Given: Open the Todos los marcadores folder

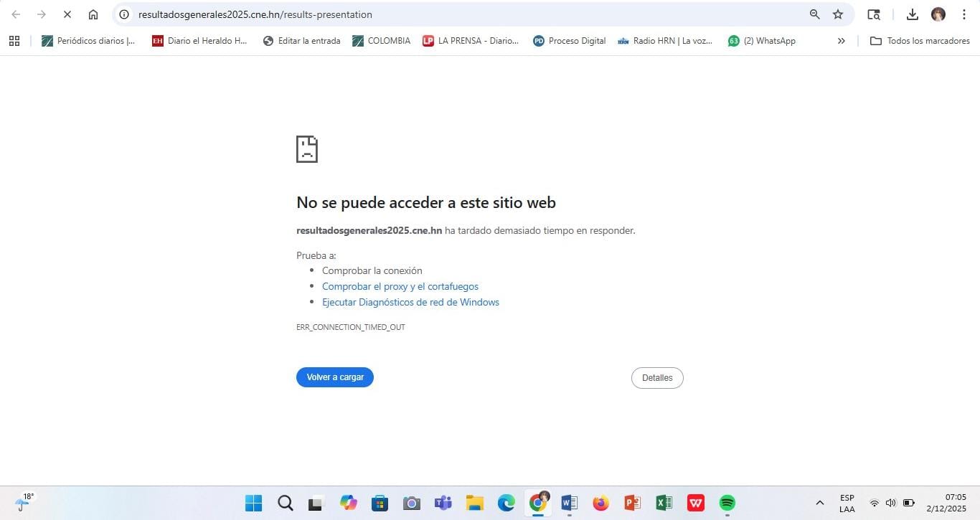Looking at the screenshot, I should (920, 41).
